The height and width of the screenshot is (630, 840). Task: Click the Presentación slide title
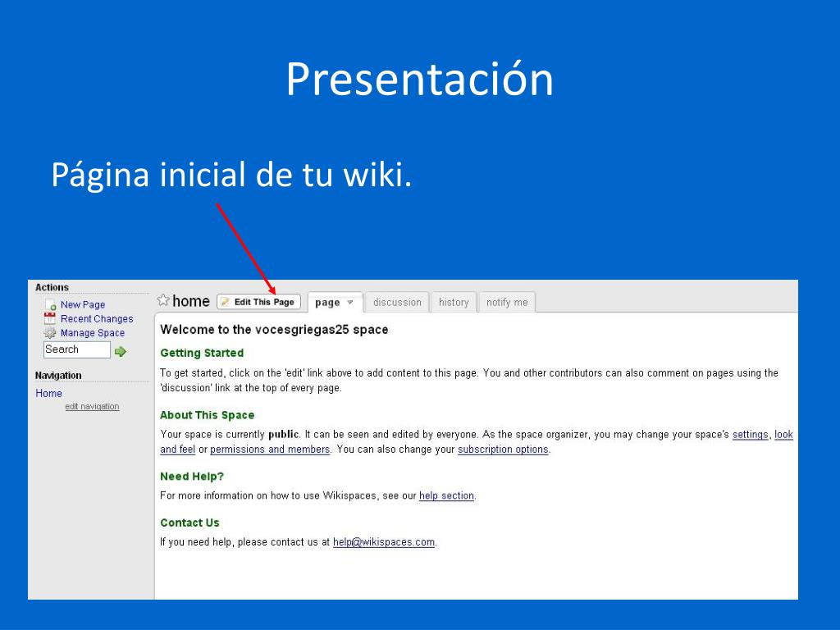pos(419,80)
